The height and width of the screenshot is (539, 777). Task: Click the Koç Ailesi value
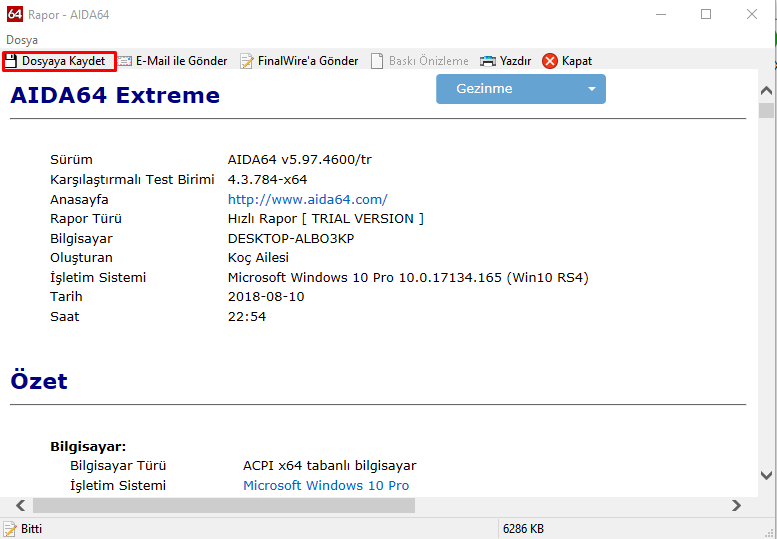click(258, 258)
